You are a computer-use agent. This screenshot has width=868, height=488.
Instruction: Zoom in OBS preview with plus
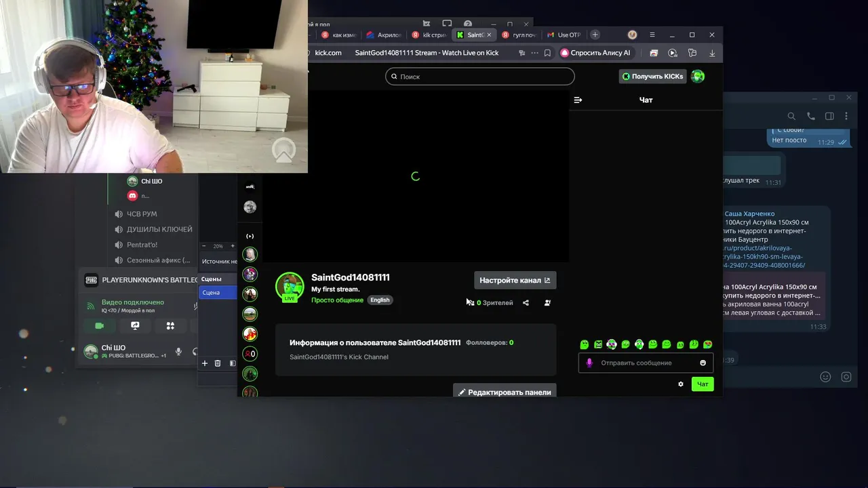click(233, 246)
